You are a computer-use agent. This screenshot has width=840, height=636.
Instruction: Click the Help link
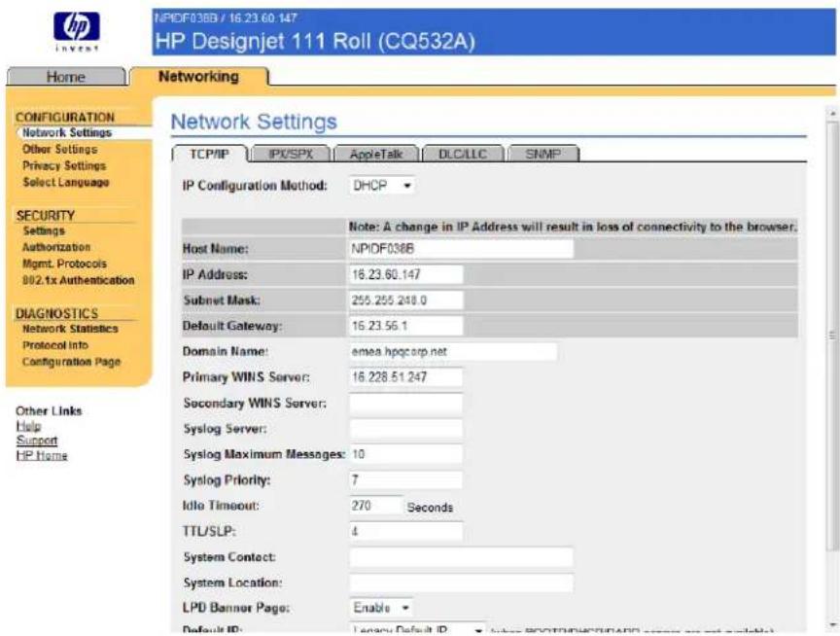(28, 426)
